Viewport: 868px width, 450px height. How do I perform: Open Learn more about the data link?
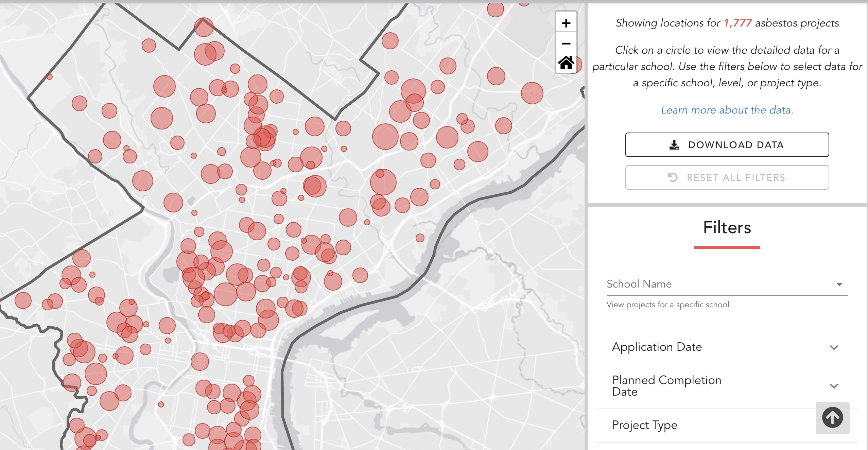click(727, 110)
